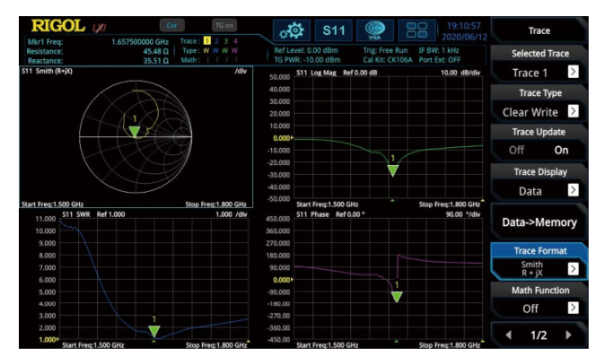Tap the S11 measurement icon

(x=334, y=30)
